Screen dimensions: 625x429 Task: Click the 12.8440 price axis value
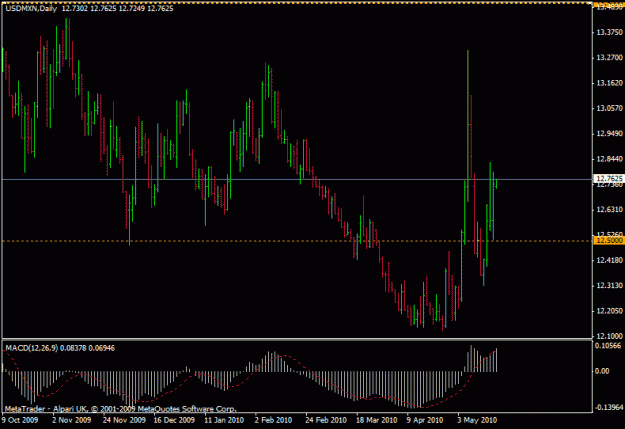609,159
